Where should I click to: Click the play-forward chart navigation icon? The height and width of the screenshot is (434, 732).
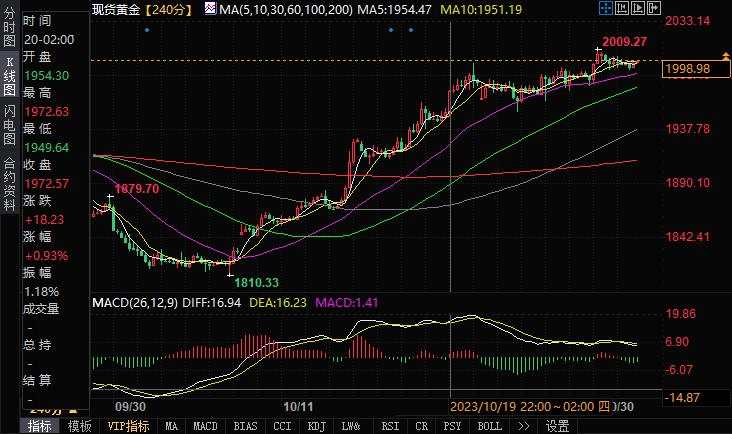point(638,8)
